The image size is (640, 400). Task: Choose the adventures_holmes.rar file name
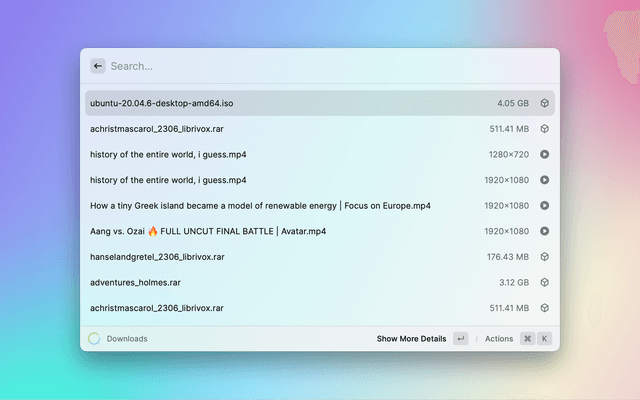point(137,283)
